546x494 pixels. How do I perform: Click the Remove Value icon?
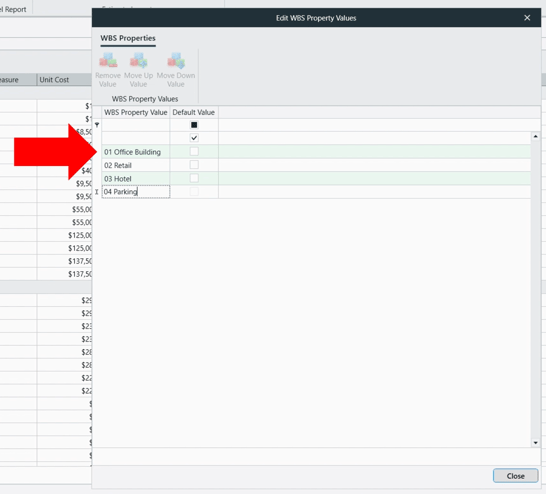pyautogui.click(x=108, y=61)
